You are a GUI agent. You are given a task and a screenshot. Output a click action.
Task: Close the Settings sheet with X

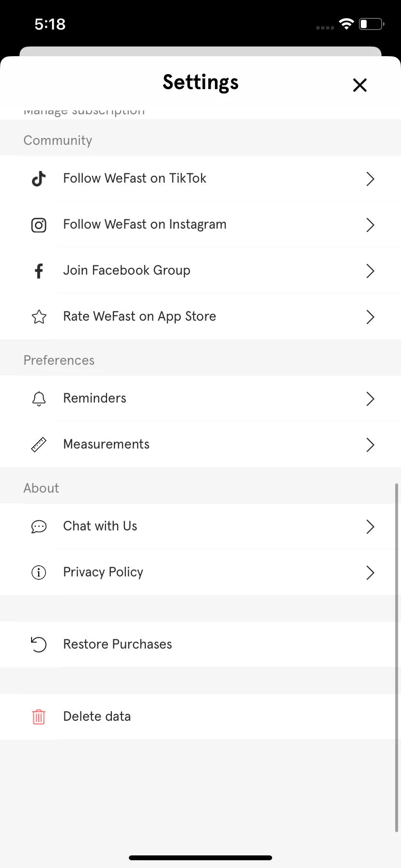[360, 85]
